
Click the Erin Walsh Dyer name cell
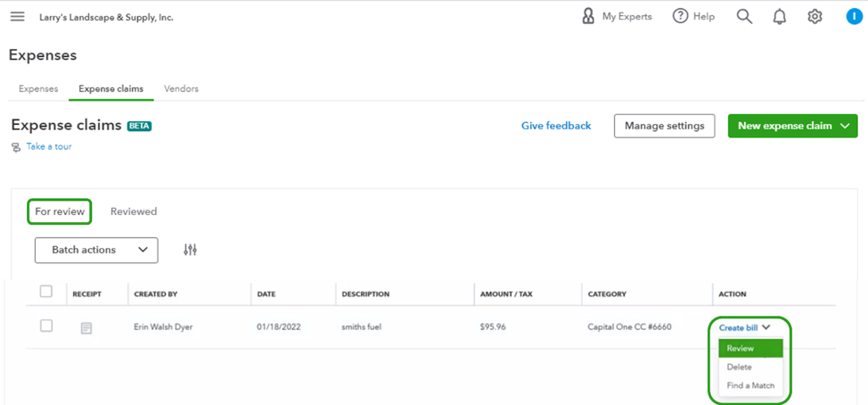click(163, 326)
